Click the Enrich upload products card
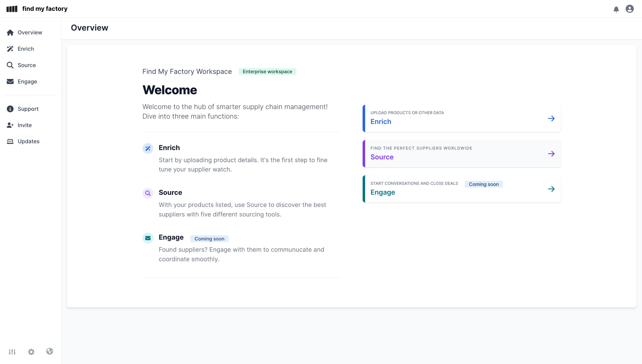 pos(461,118)
